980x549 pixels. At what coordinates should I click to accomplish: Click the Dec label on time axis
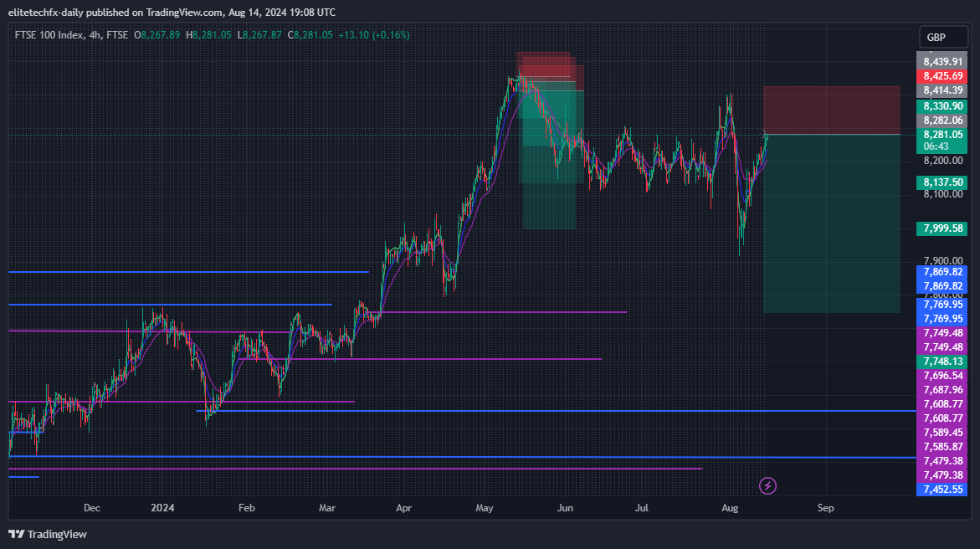[92, 508]
